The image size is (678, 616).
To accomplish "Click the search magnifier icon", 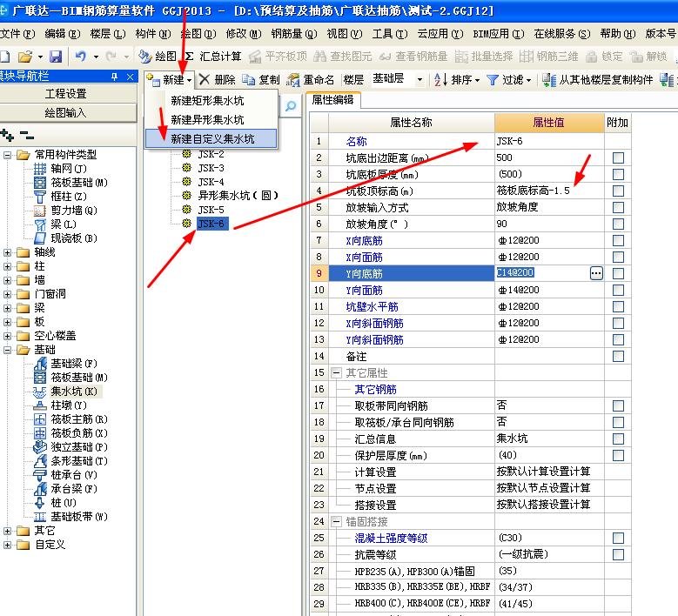I will (291, 105).
